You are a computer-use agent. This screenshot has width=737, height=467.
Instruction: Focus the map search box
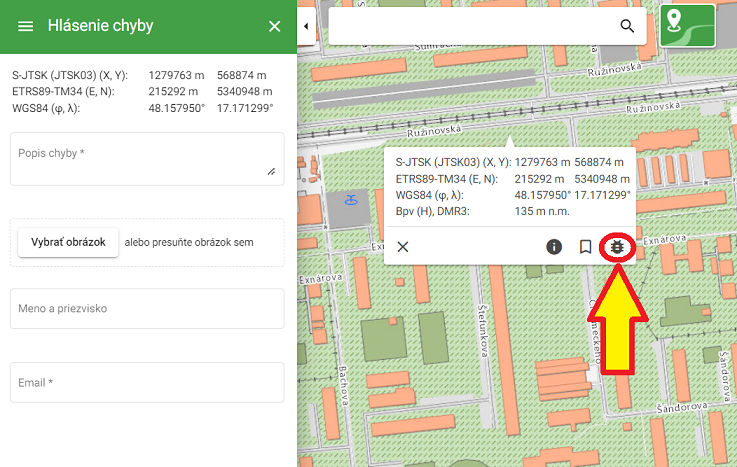pyautogui.click(x=470, y=26)
